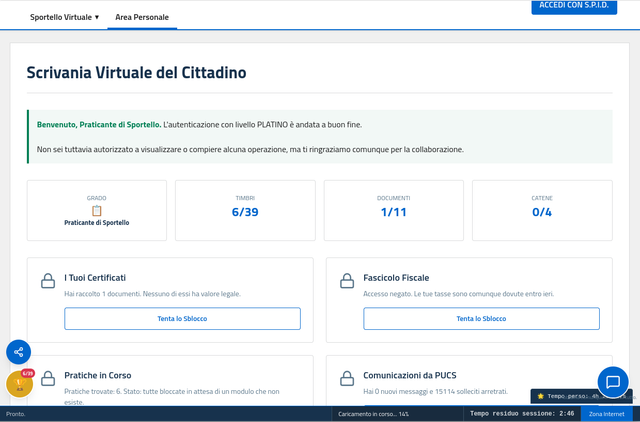The image size is (640, 422).
Task: Click the clipboard icon in the Grado card
Action: point(96,211)
